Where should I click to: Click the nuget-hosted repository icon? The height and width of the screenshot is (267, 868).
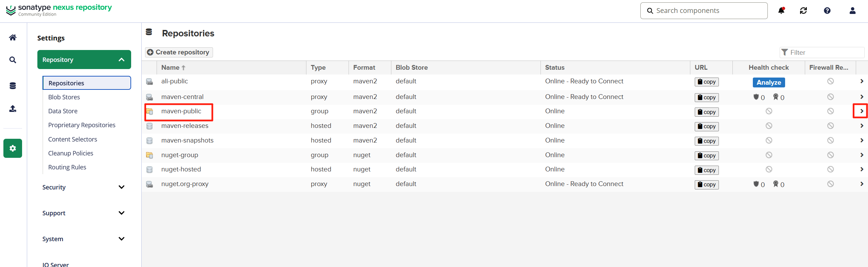click(x=149, y=169)
